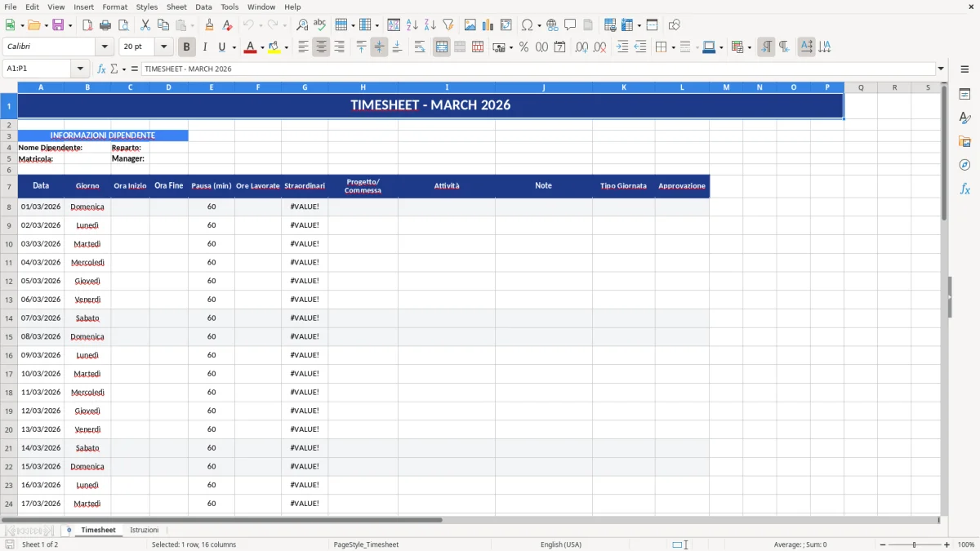Image resolution: width=980 pixels, height=551 pixels.
Task: Open the font size dropdown
Action: (x=163, y=47)
